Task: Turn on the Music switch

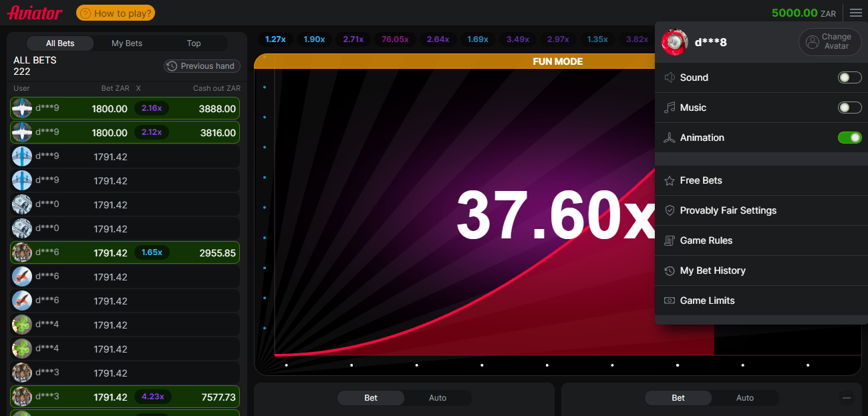Action: pyautogui.click(x=849, y=108)
